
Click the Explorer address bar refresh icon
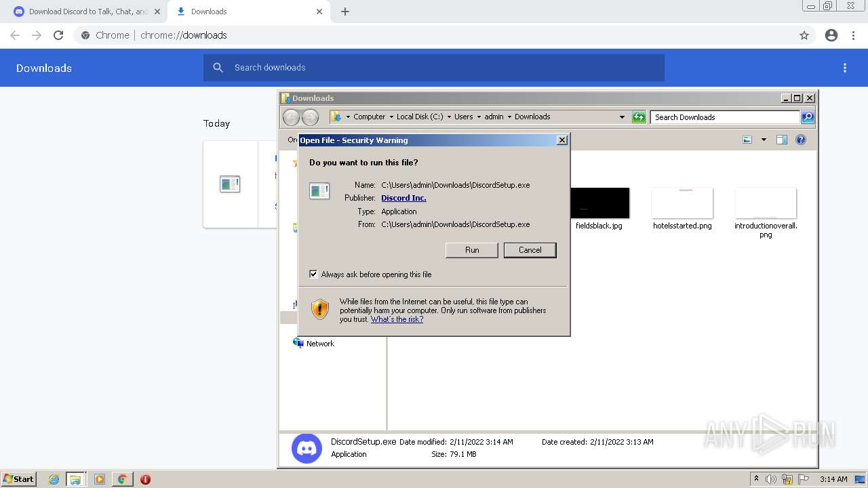(x=639, y=117)
